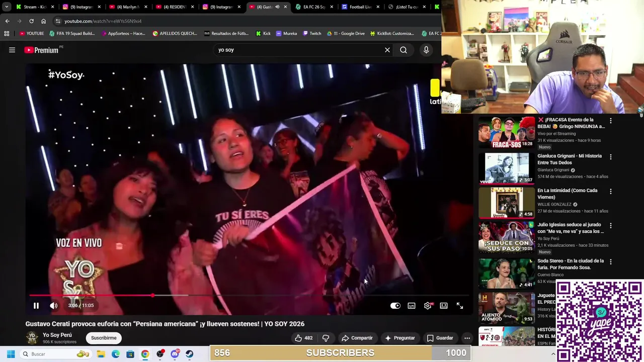
Task: Enter fullscreen mode
Action: click(460, 306)
